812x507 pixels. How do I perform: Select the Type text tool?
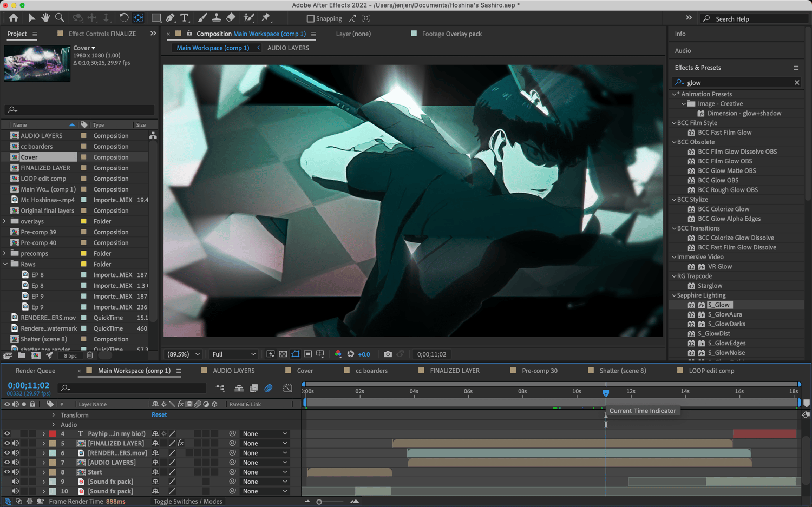pos(185,18)
